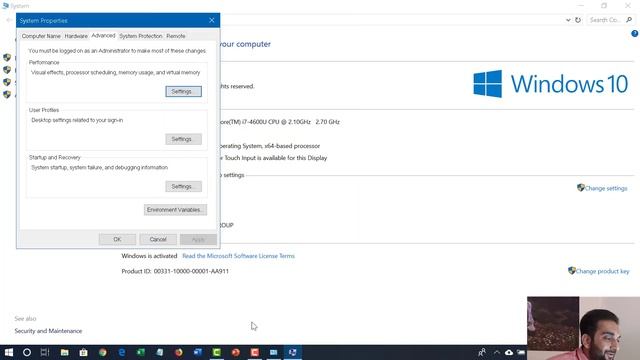
Task: Open Startup and Recovery Settings button
Action: (183, 187)
